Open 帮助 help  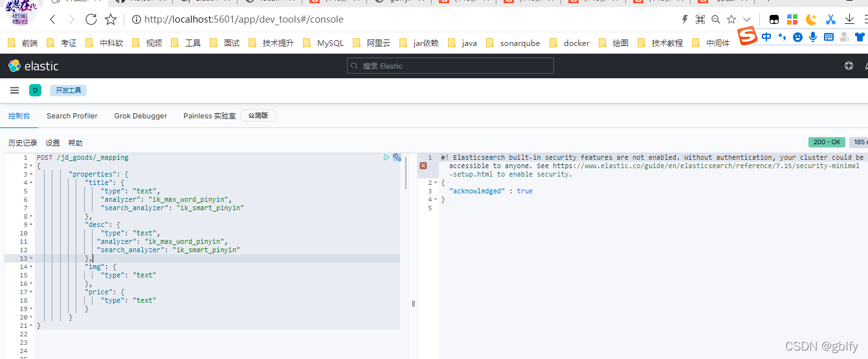[75, 143]
